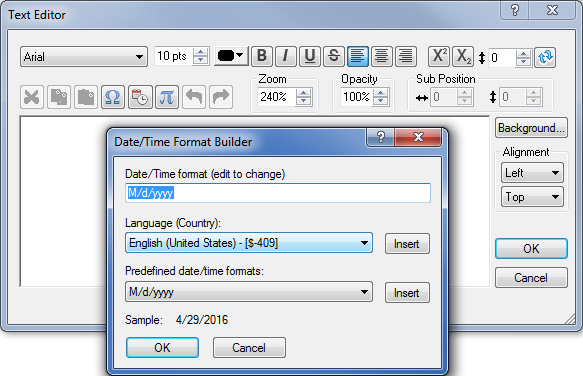Decrease font size with down spinner
The width and height of the screenshot is (583, 376).
point(201,61)
